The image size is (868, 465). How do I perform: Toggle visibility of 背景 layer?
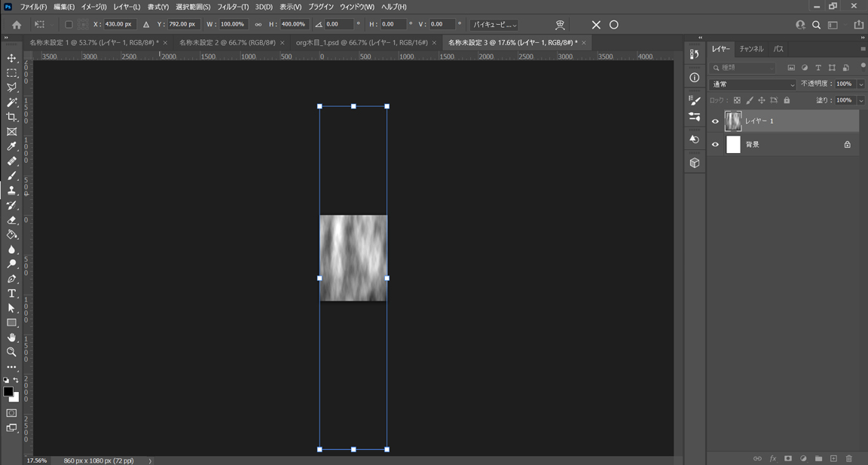(x=715, y=145)
